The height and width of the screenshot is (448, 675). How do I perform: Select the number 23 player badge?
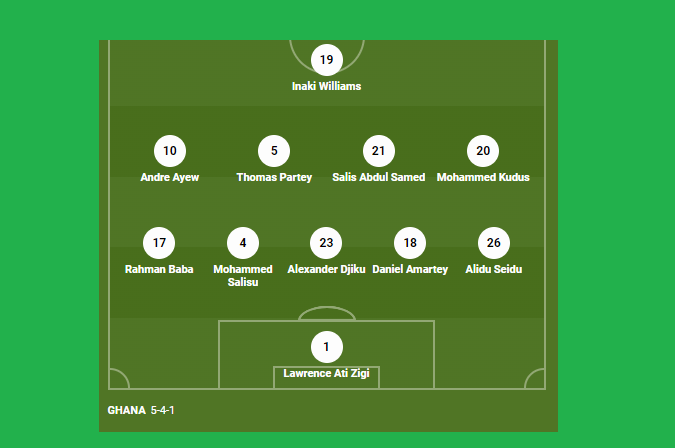(326, 243)
